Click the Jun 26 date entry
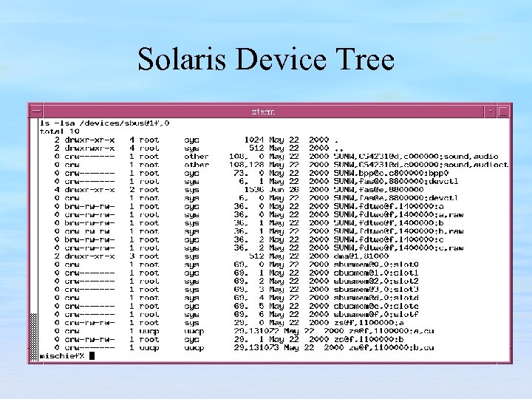Screen dimensions: 532x399 click(x=284, y=190)
